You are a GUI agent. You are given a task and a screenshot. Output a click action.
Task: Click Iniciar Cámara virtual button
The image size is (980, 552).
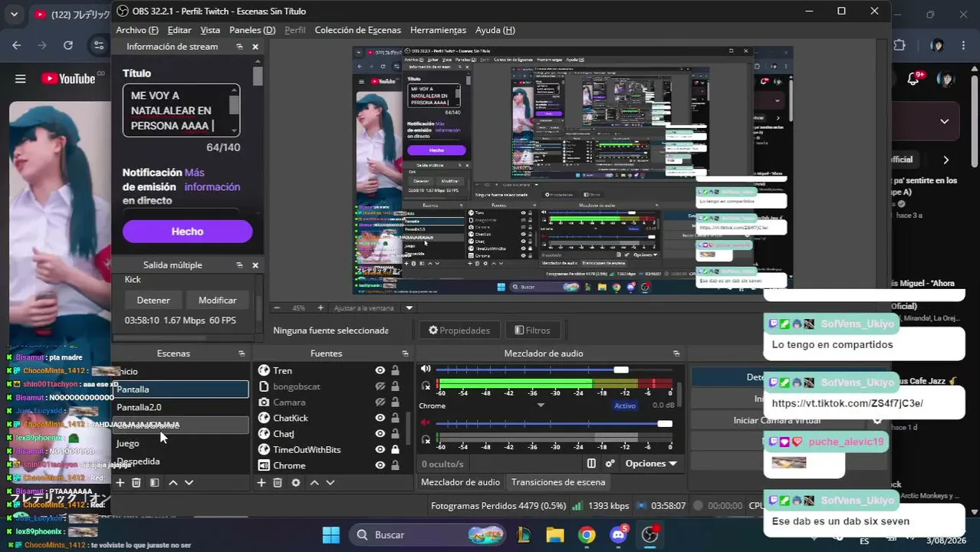click(778, 420)
